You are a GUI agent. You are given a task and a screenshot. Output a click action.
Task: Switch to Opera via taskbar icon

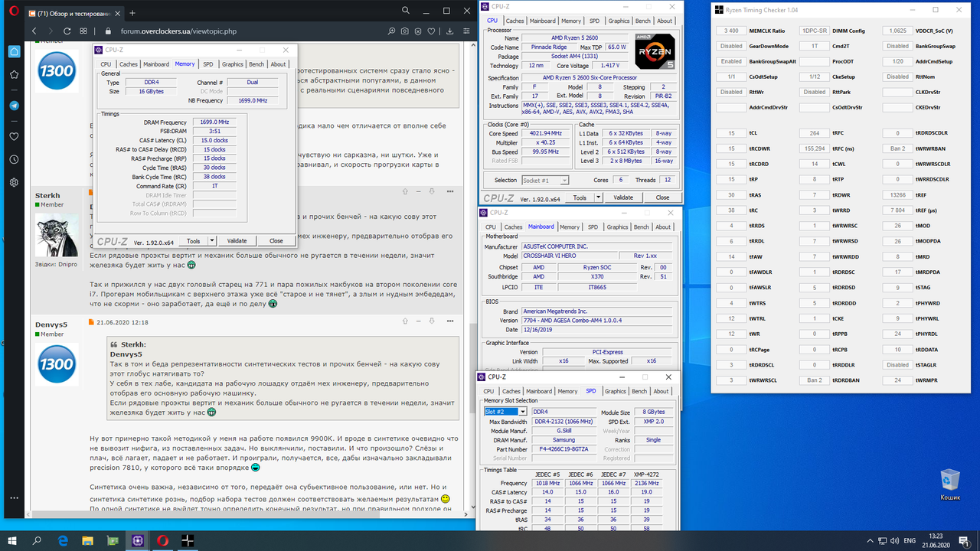coord(163,540)
